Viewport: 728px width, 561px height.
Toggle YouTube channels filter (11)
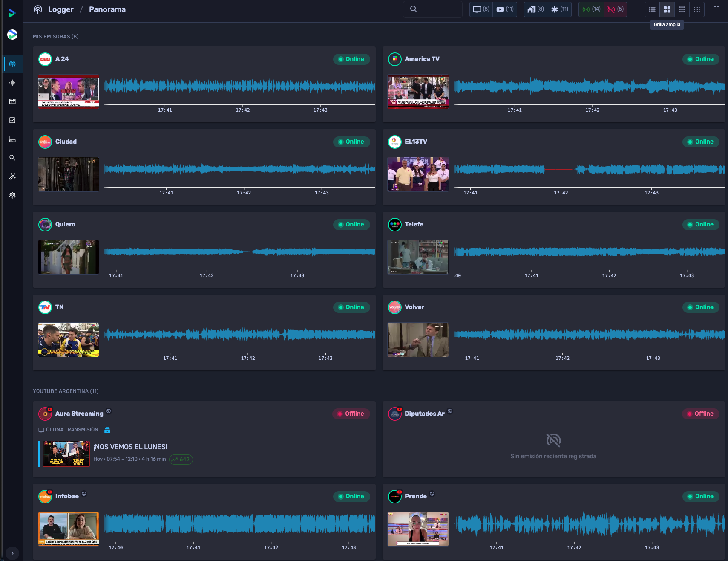point(505,9)
